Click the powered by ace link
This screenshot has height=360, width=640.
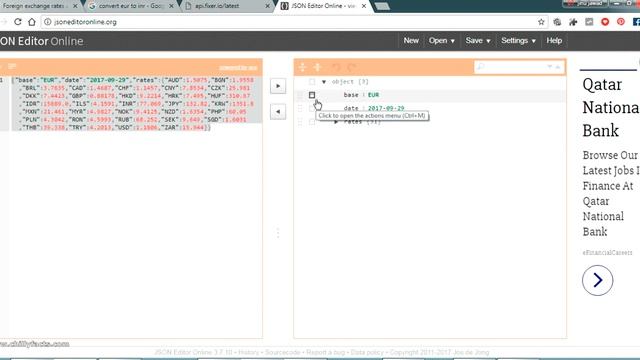pyautogui.click(x=238, y=68)
